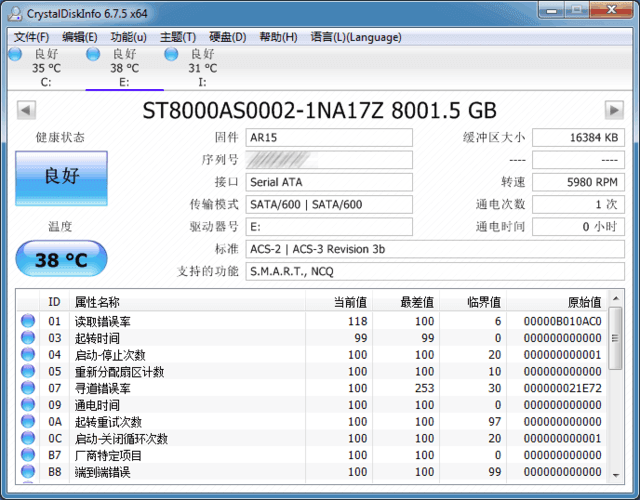Click the 良好 health status button
Viewport: 640px width, 500px height.
(x=62, y=178)
